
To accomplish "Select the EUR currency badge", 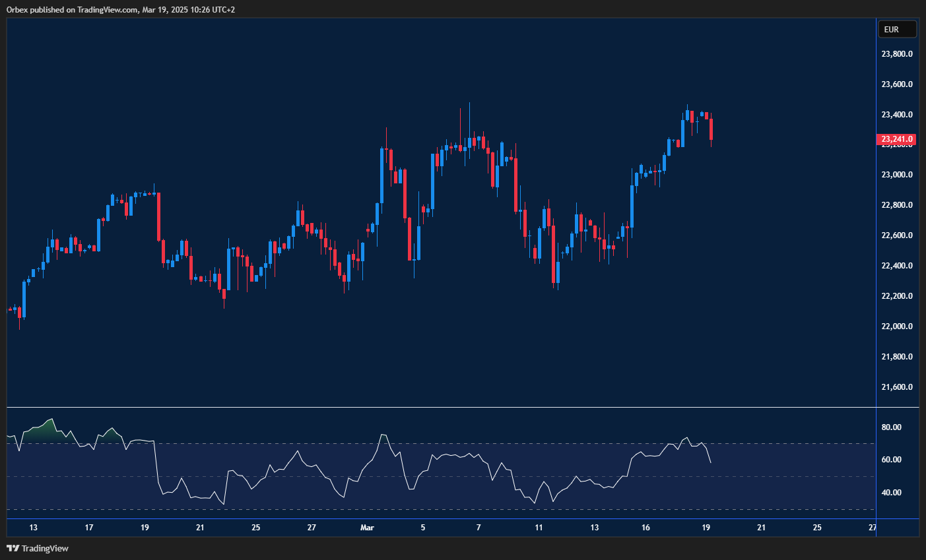I will click(896, 29).
